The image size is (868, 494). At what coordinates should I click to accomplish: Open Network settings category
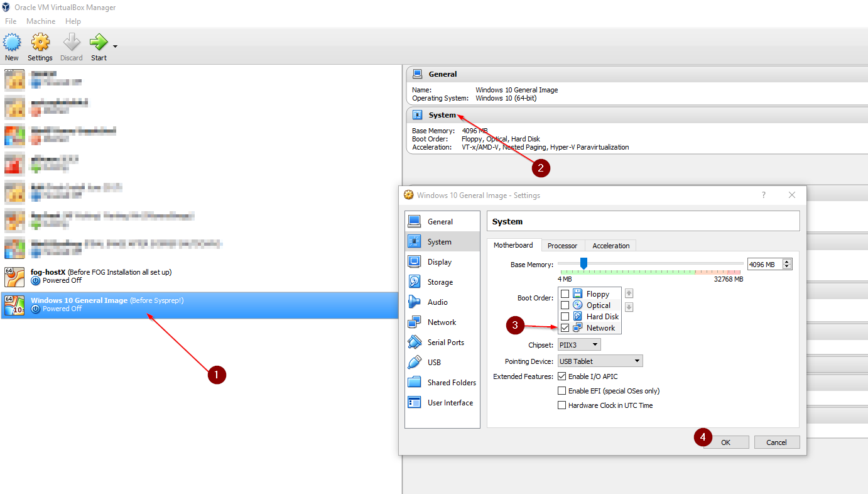click(442, 322)
